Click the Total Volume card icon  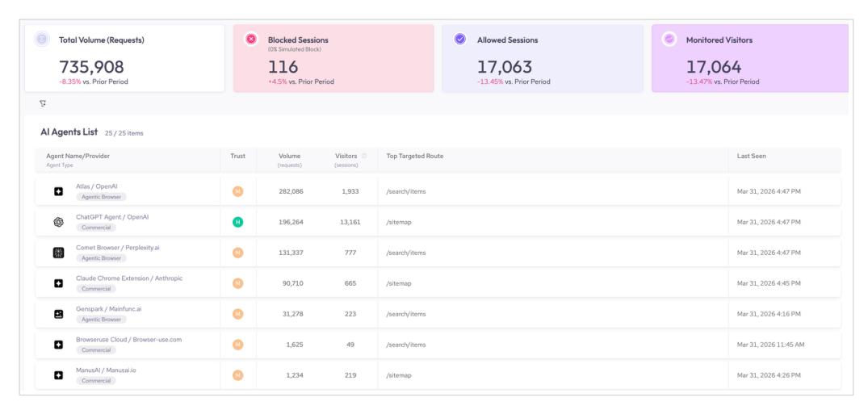[41, 40]
